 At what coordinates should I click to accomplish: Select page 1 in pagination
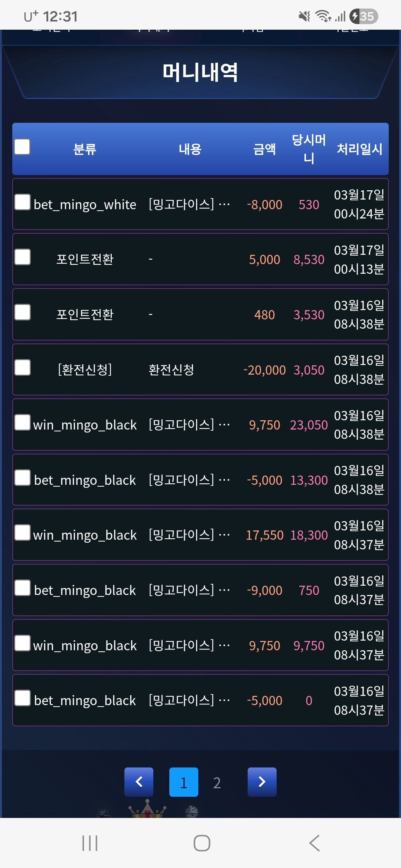[183, 782]
